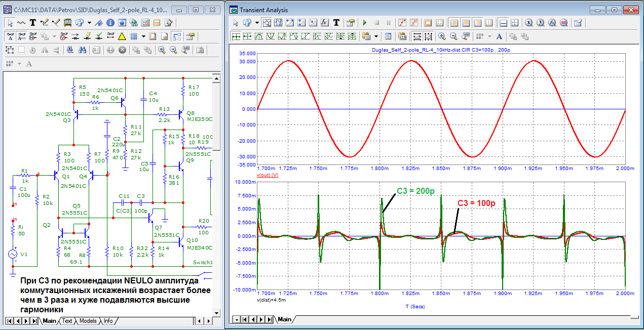The width and height of the screenshot is (644, 330).
Task: Zoom in on the schematic with magnifier plus
Action: 162,50
